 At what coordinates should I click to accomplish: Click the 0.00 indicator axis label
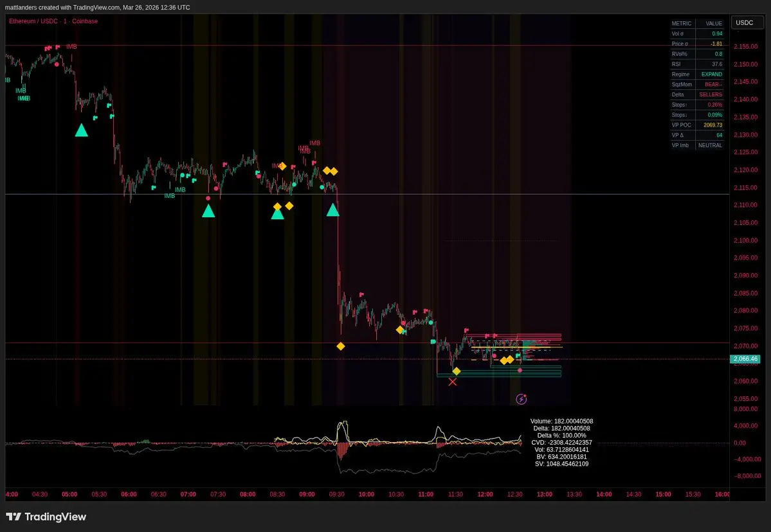739,443
